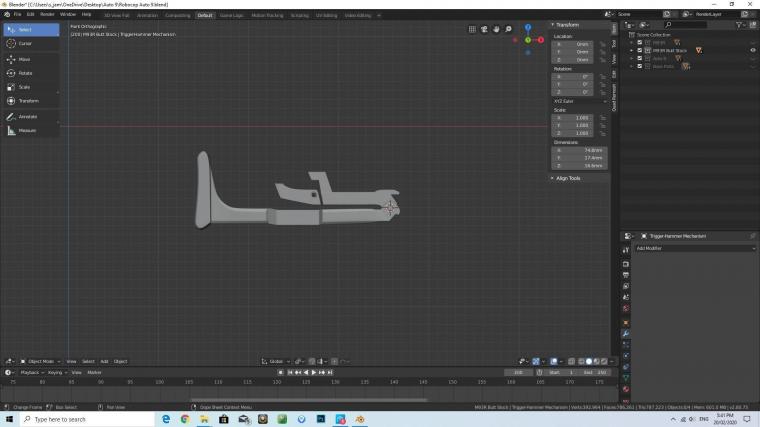760x427 pixels.
Task: Open the Render properties tab
Action: 626,264
